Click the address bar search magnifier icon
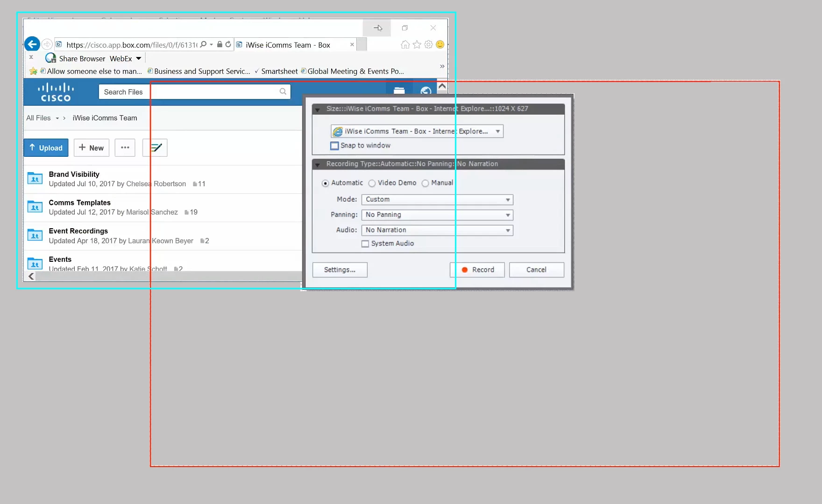 coord(203,44)
